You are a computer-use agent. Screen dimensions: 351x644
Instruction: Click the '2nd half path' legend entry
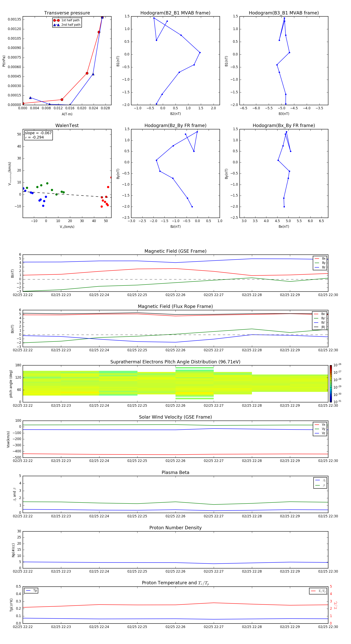(67, 25)
